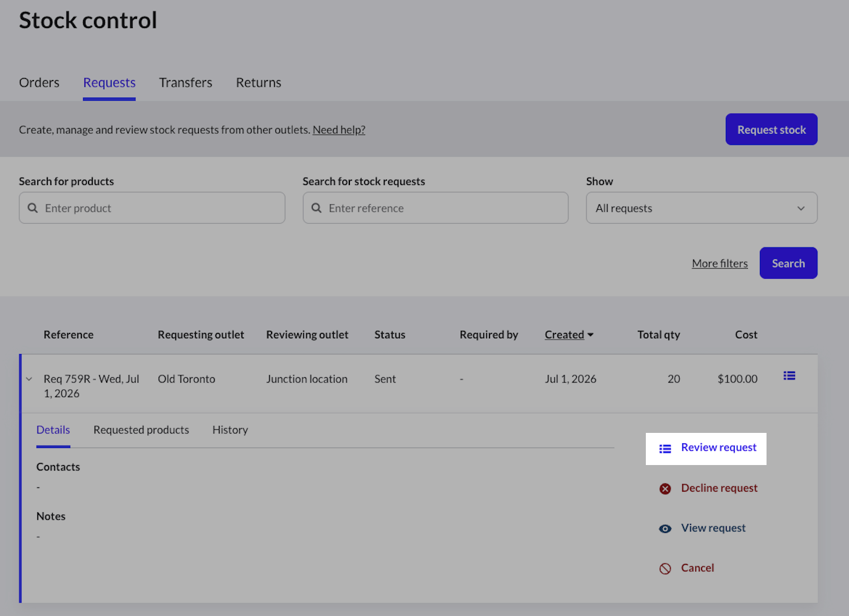Image resolution: width=849 pixels, height=616 pixels.
Task: Open the More filters link
Action: (720, 263)
